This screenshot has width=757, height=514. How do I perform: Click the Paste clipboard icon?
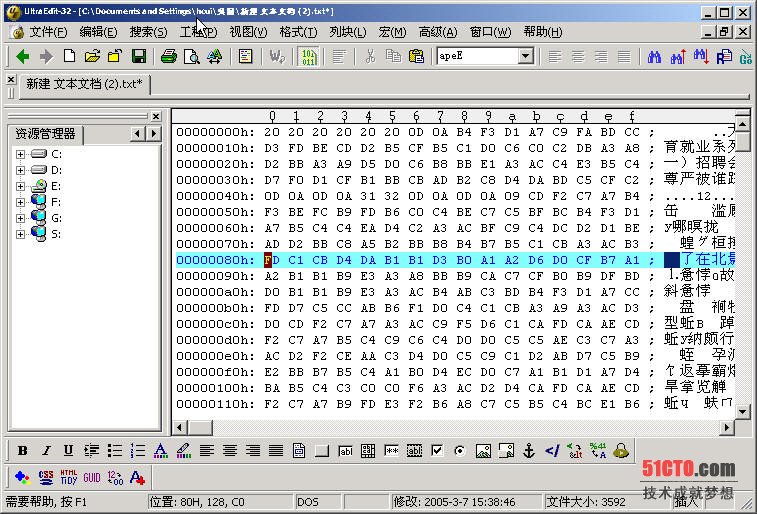416,56
